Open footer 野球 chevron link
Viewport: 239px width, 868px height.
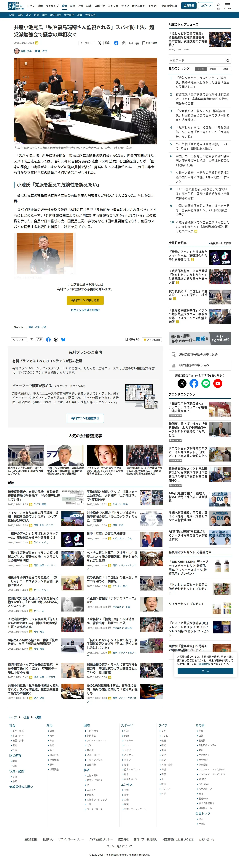(x=126, y=731)
